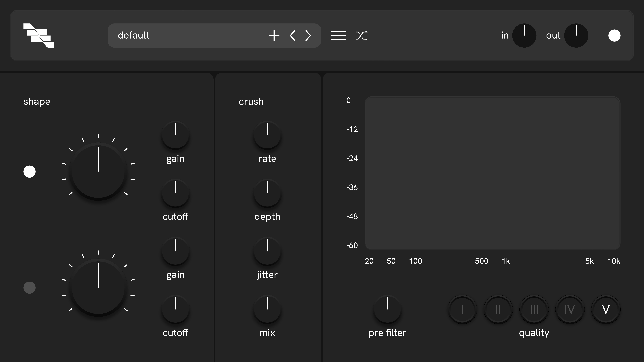Click inside the spectrum analyzer display
The width and height of the screenshot is (644, 362).
(x=492, y=173)
